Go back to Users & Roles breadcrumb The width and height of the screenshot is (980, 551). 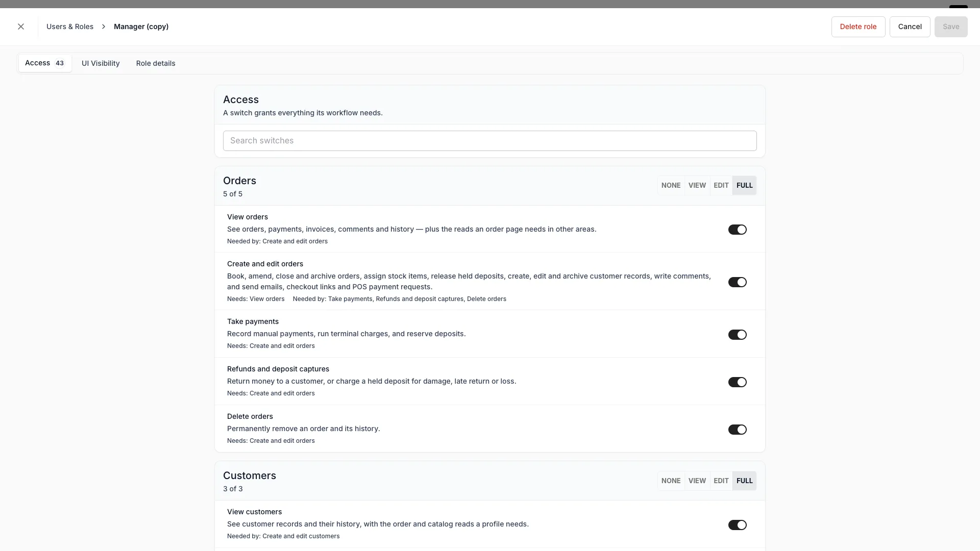(70, 27)
